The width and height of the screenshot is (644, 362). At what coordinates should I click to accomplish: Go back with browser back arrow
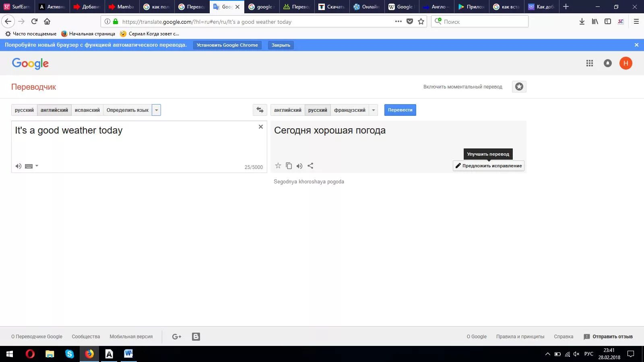[x=8, y=22]
